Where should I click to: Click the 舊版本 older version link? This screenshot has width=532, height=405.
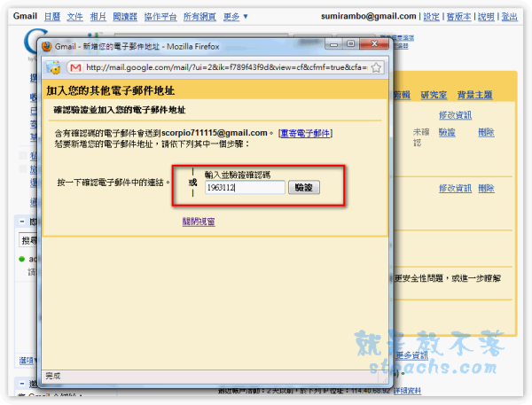(x=458, y=16)
